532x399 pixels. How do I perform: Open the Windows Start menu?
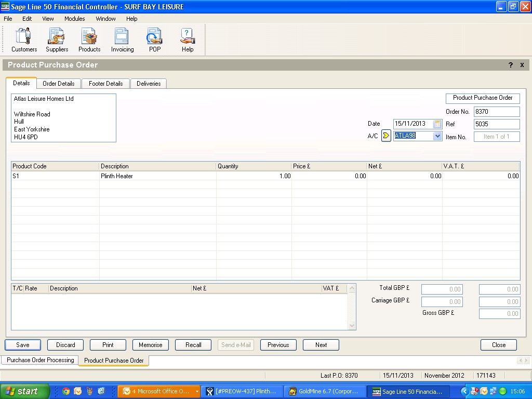24,391
